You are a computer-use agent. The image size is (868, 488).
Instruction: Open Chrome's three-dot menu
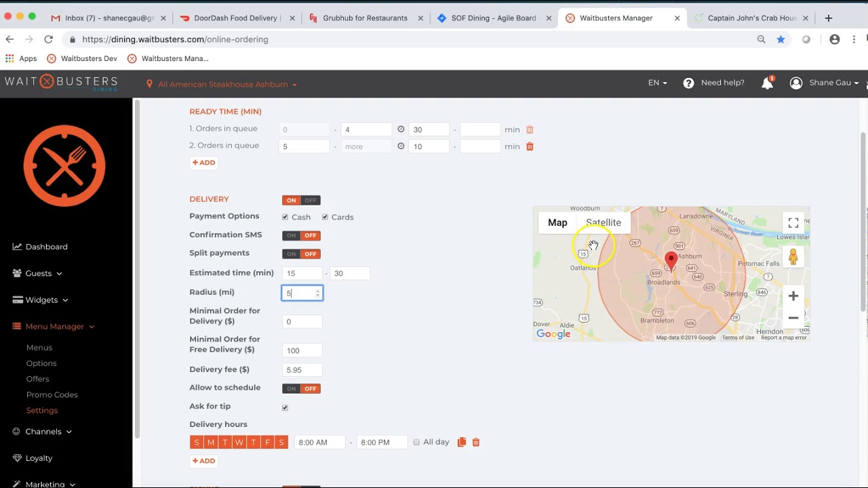[854, 39]
